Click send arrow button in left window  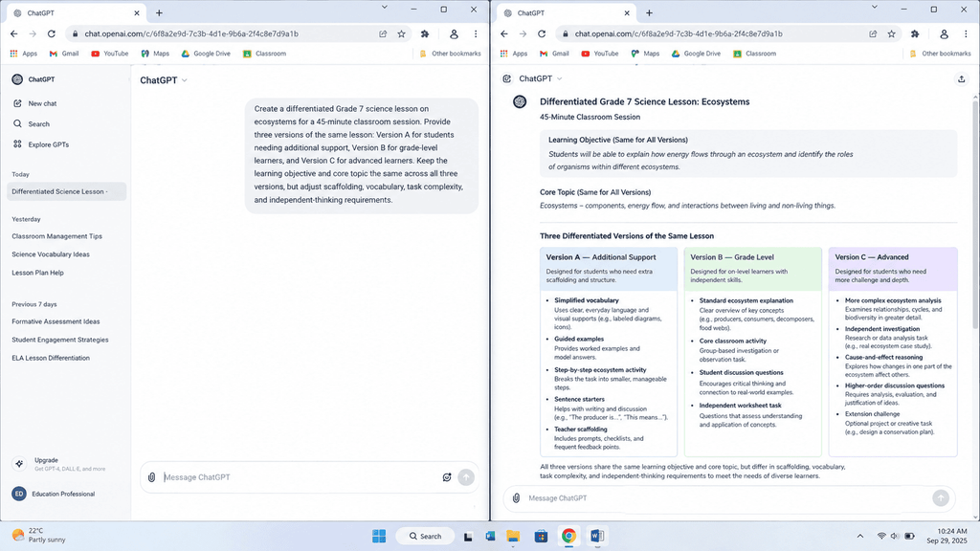point(466,477)
